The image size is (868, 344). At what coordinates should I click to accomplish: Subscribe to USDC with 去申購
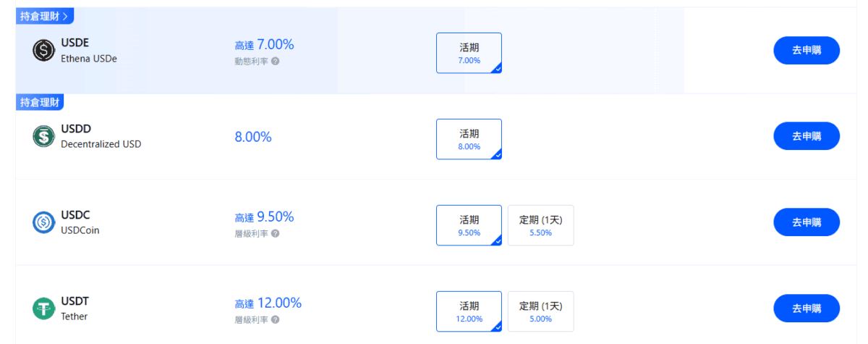click(x=807, y=222)
